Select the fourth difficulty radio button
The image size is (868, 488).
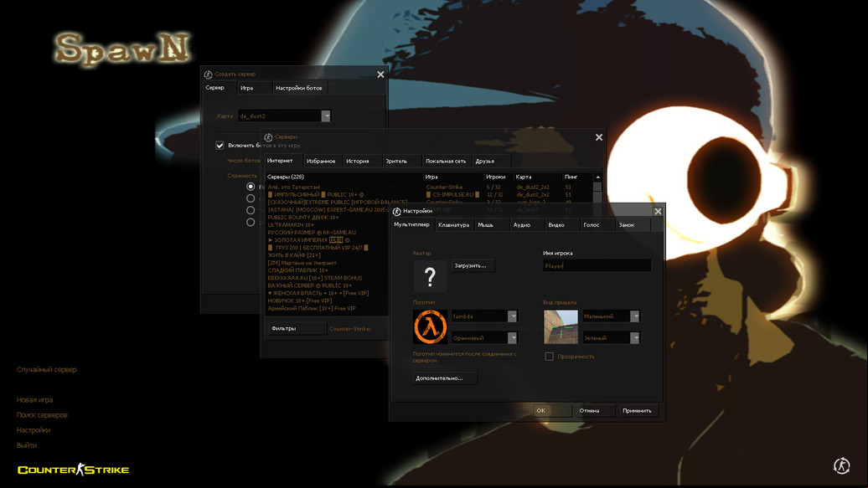point(251,222)
